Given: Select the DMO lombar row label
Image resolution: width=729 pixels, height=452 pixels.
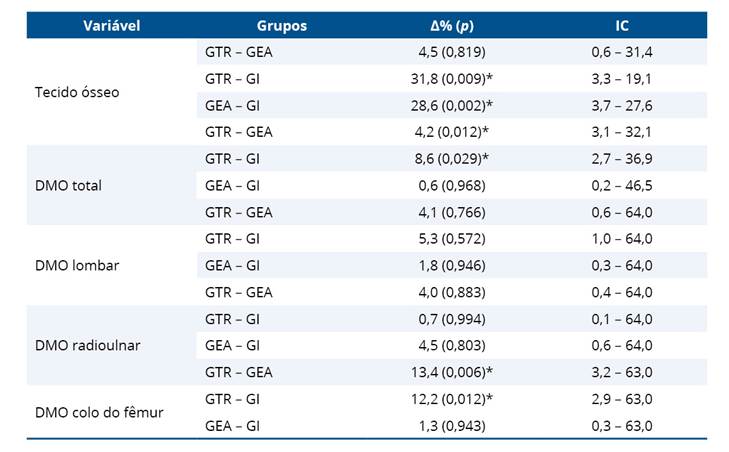Looking at the screenshot, I should coord(73,266).
